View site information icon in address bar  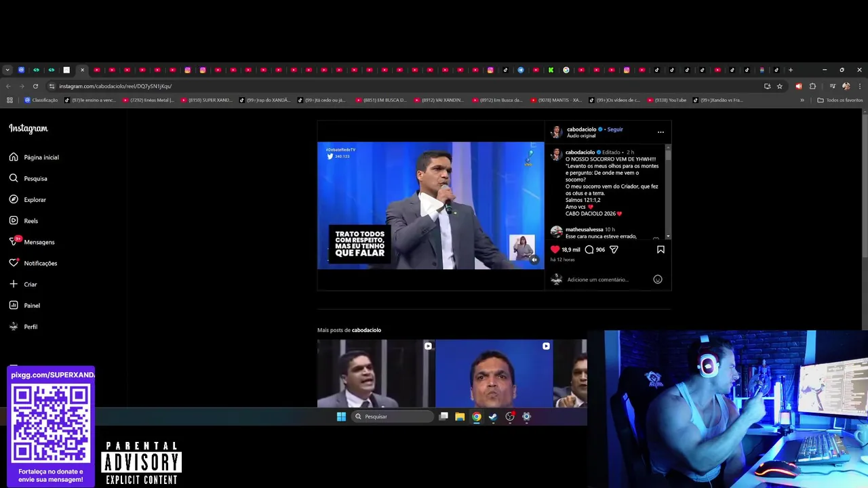coord(52,86)
